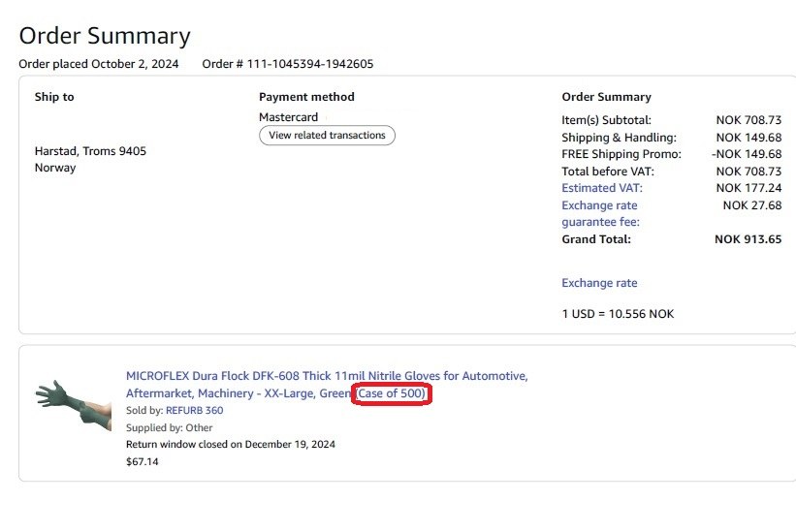Click the Shipping & Handling label

[619, 138]
